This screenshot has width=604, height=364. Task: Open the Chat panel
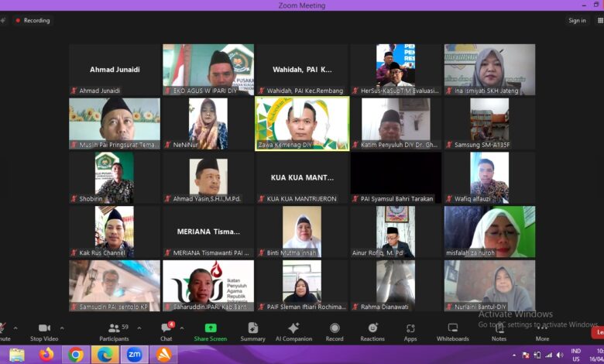point(166,332)
